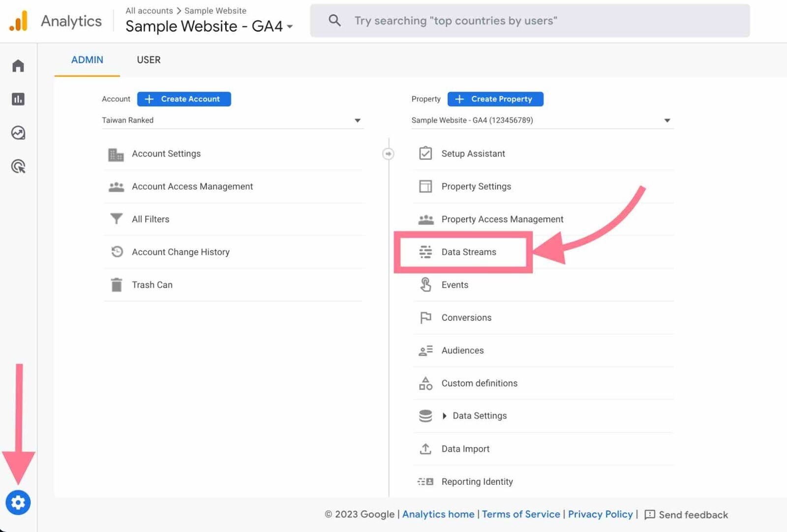
Task: Click the Trash Can icon
Action: pyautogui.click(x=116, y=284)
